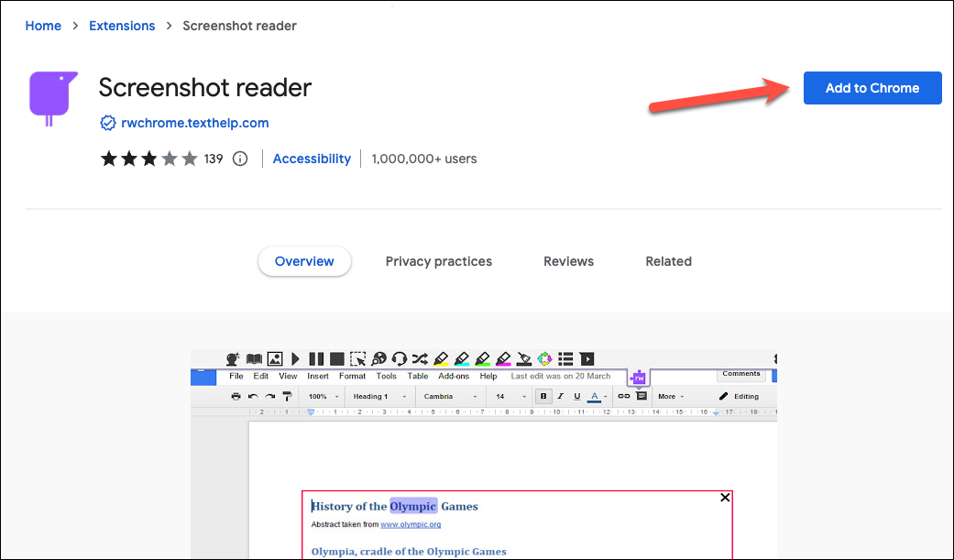Open the www.olympic.org link
The image size is (954, 560).
click(411, 524)
